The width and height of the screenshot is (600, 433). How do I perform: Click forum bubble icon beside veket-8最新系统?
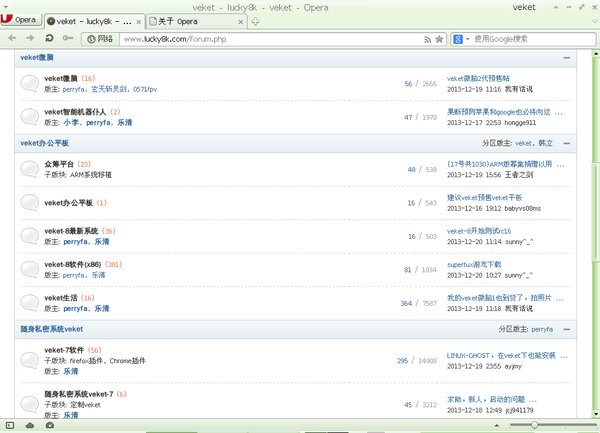coord(29,236)
